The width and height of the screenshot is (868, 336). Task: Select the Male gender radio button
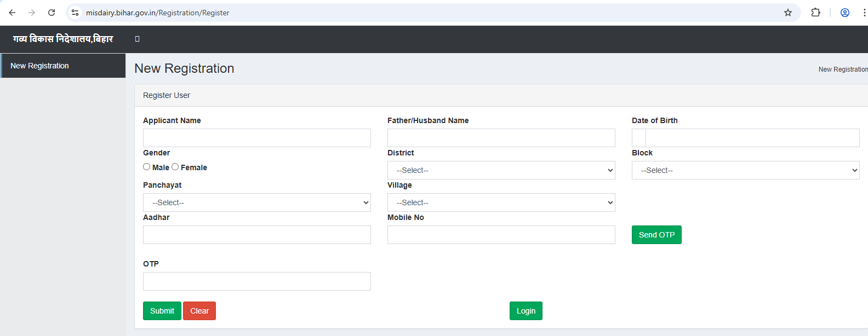[147, 167]
